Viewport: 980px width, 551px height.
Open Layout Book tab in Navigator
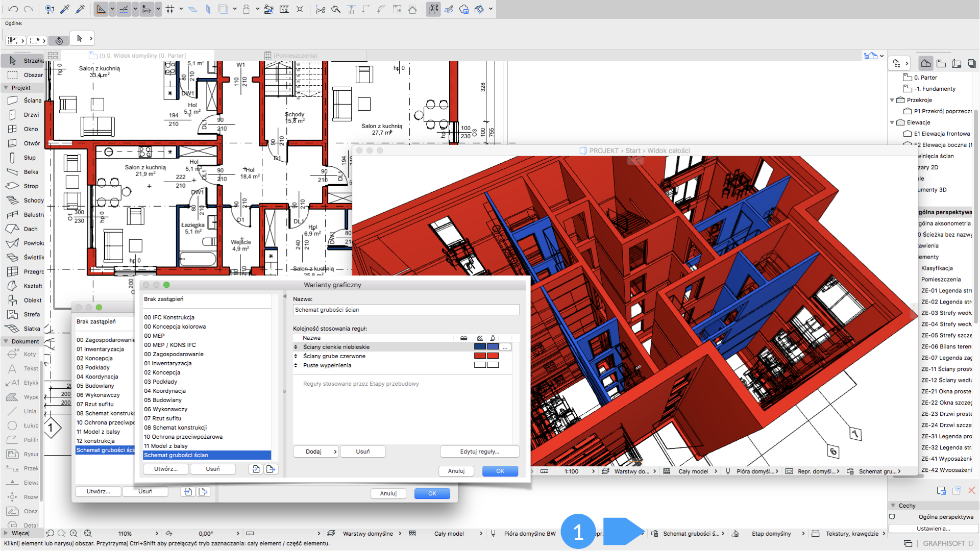[957, 63]
